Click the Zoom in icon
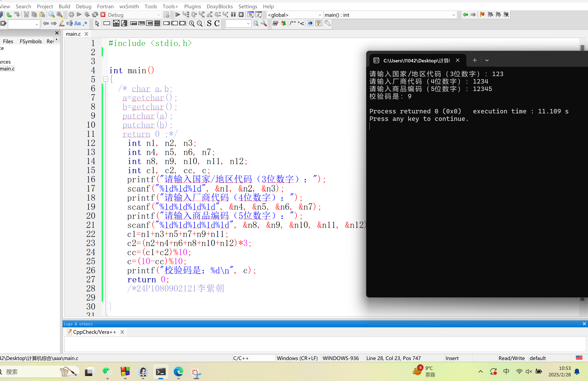Screen dimensions: 588x381 pos(192,23)
